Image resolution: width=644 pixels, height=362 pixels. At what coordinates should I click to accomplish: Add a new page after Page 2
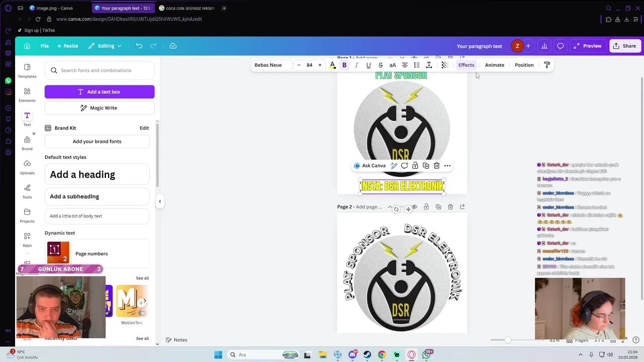[462, 207]
